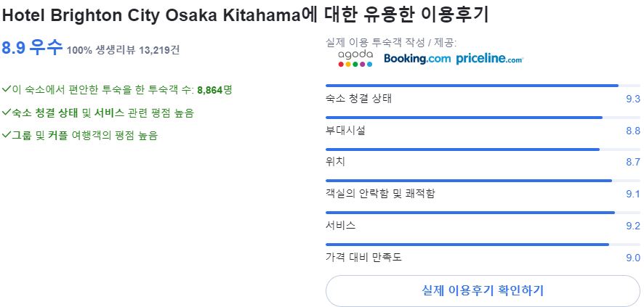644x307 pixels.
Task: Click the 가격 대비 만족도 rating bar
Action: (x=483, y=245)
